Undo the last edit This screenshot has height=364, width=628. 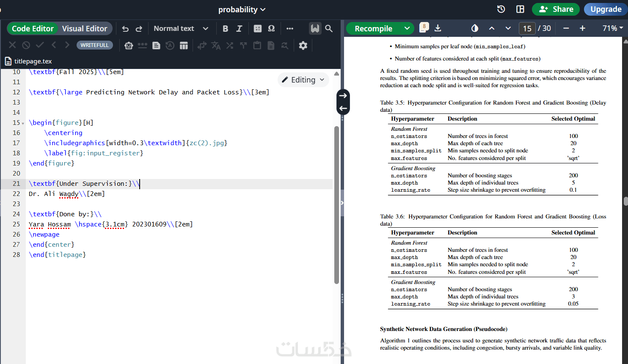(x=125, y=29)
